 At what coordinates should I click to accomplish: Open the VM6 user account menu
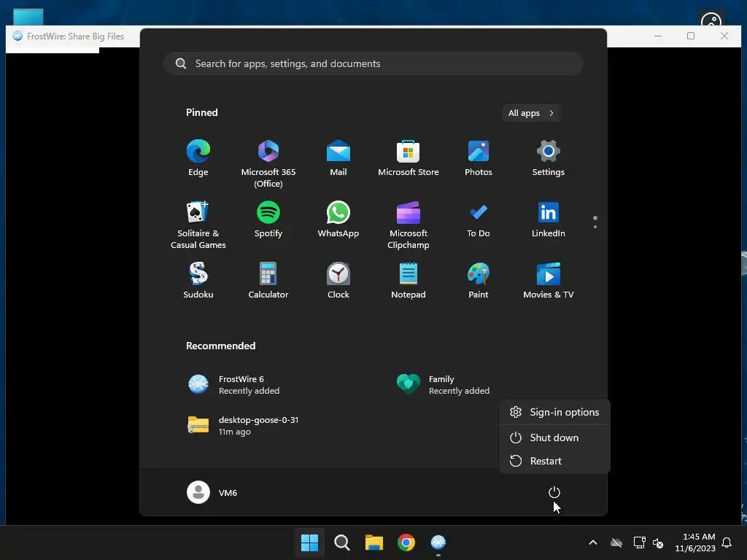212,492
